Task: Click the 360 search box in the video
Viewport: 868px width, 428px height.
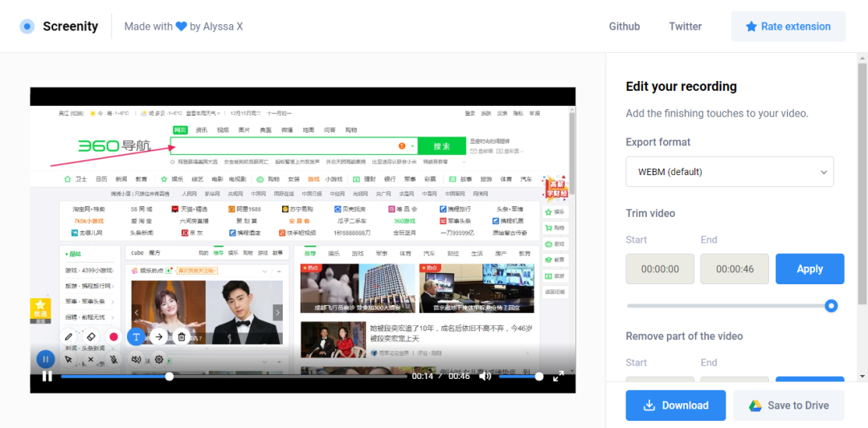Action: pyautogui.click(x=293, y=146)
